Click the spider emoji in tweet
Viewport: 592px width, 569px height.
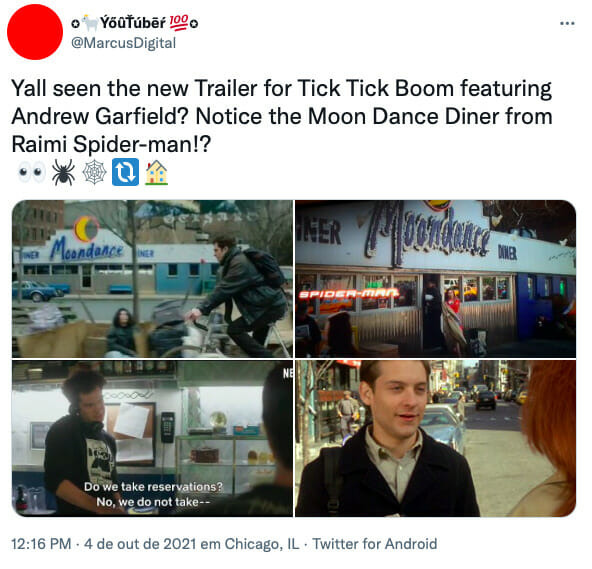click(63, 172)
